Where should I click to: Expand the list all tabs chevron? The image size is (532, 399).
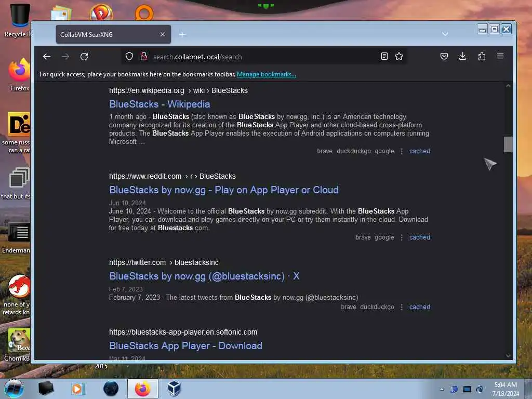pyautogui.click(x=445, y=34)
